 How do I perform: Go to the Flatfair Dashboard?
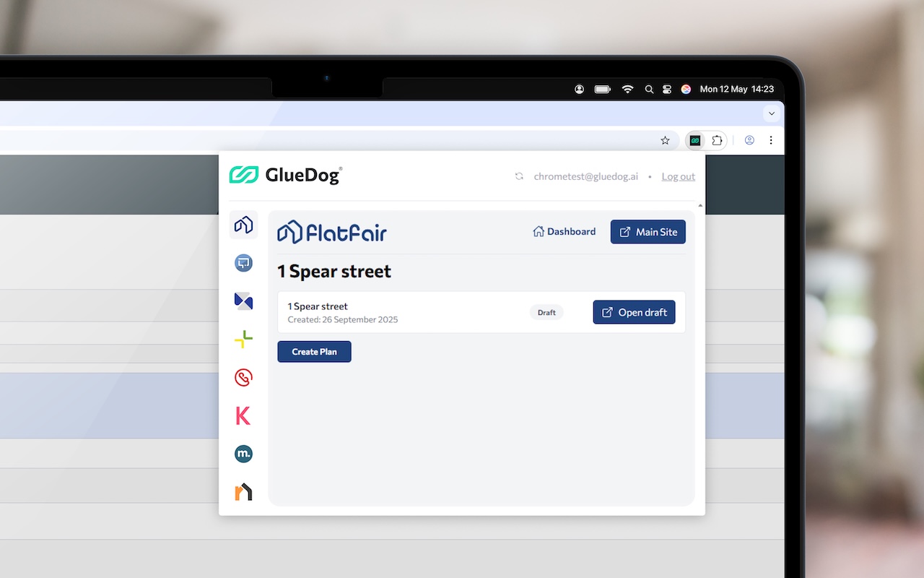pyautogui.click(x=564, y=232)
